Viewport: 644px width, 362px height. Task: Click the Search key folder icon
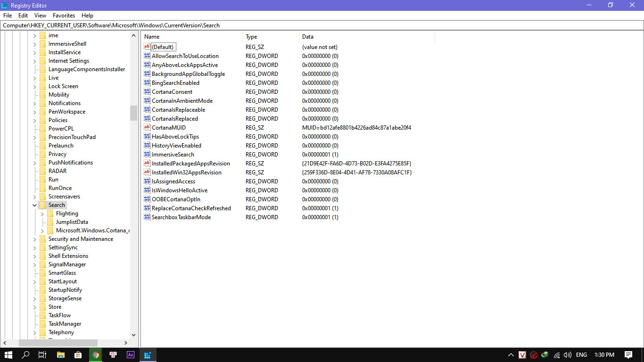pos(42,205)
